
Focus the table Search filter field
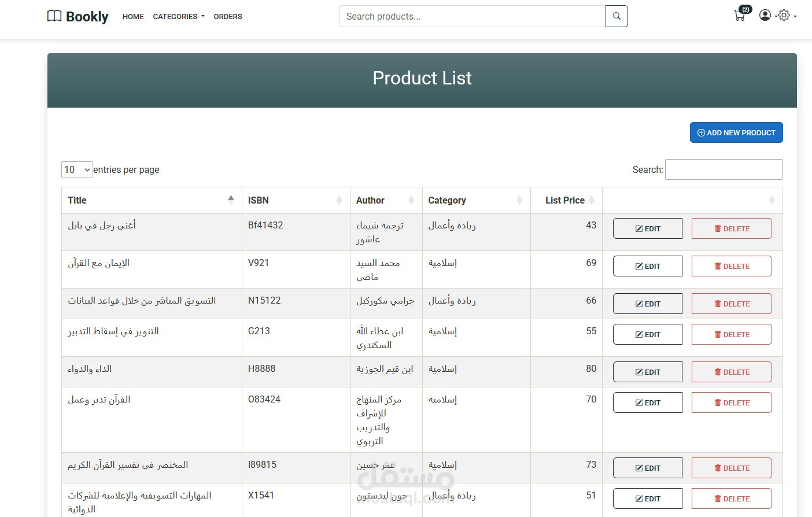[724, 169]
